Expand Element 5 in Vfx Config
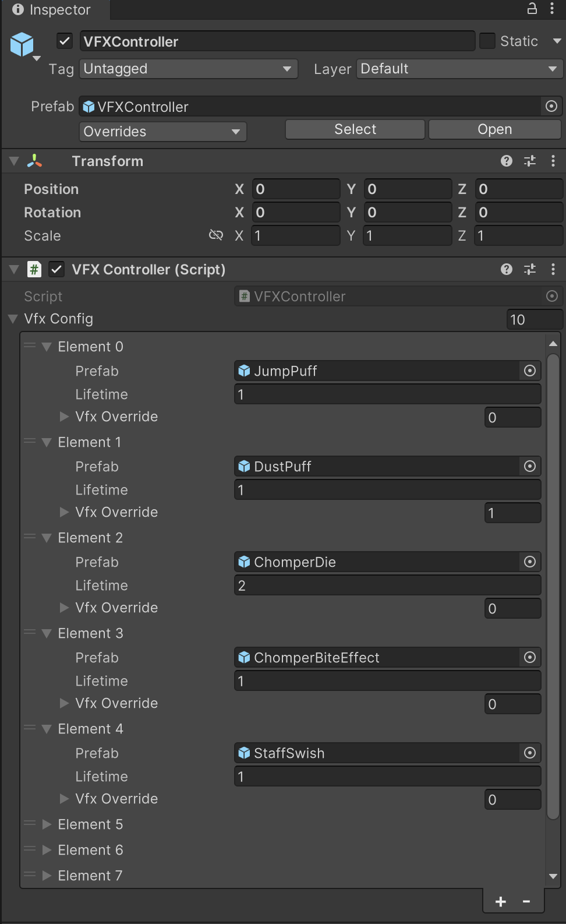This screenshot has height=924, width=566. coord(47,824)
